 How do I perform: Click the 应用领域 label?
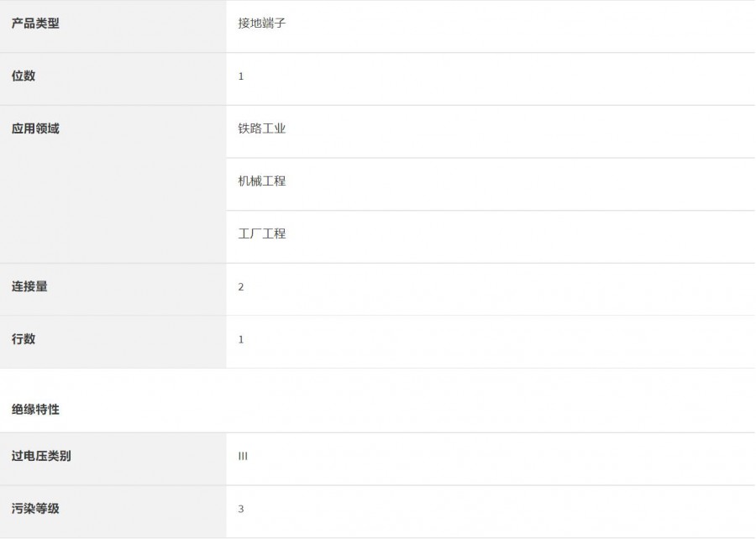(35, 128)
